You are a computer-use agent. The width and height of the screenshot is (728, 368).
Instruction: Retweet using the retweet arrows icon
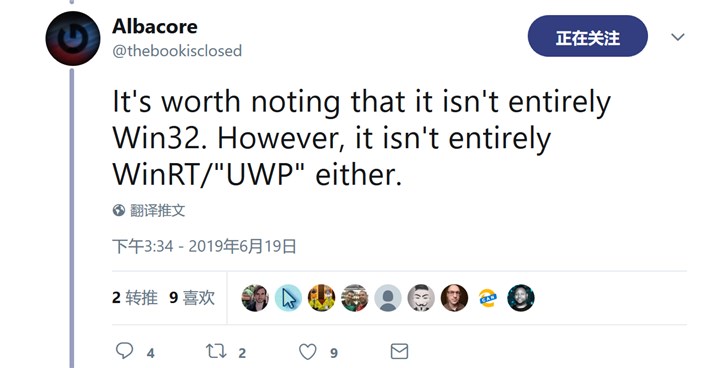pos(216,351)
